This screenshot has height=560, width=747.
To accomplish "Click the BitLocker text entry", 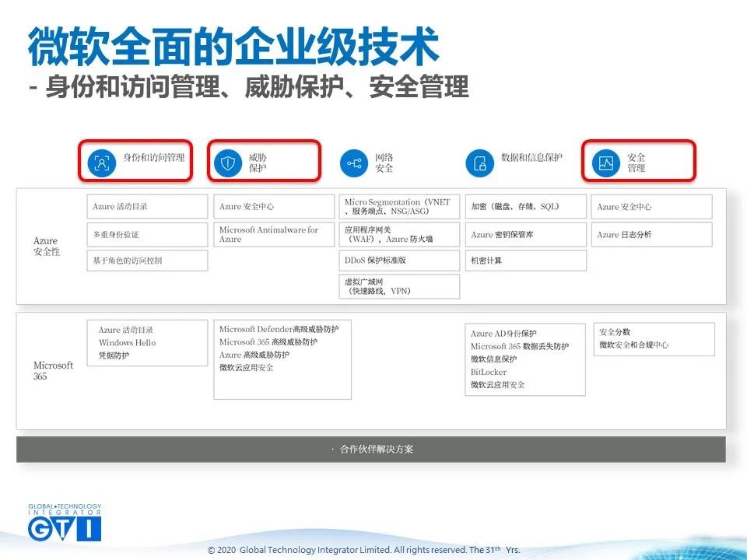I will (489, 373).
